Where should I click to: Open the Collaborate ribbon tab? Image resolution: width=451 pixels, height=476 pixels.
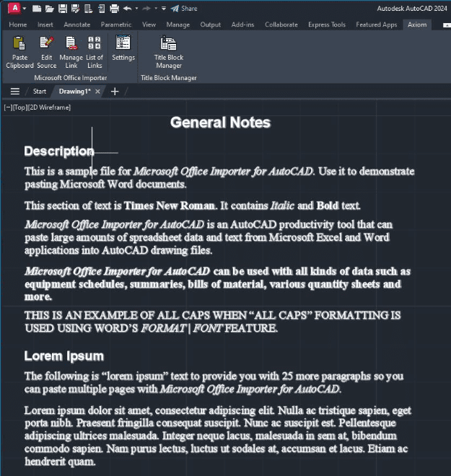(281, 25)
